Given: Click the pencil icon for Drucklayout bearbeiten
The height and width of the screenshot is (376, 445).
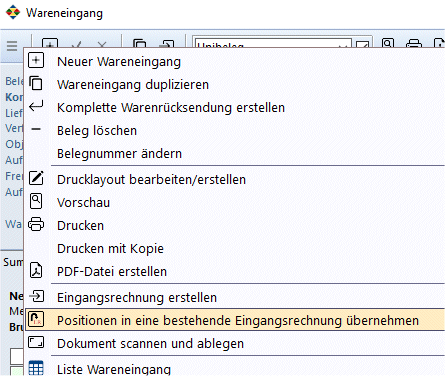Looking at the screenshot, I should [x=36, y=178].
